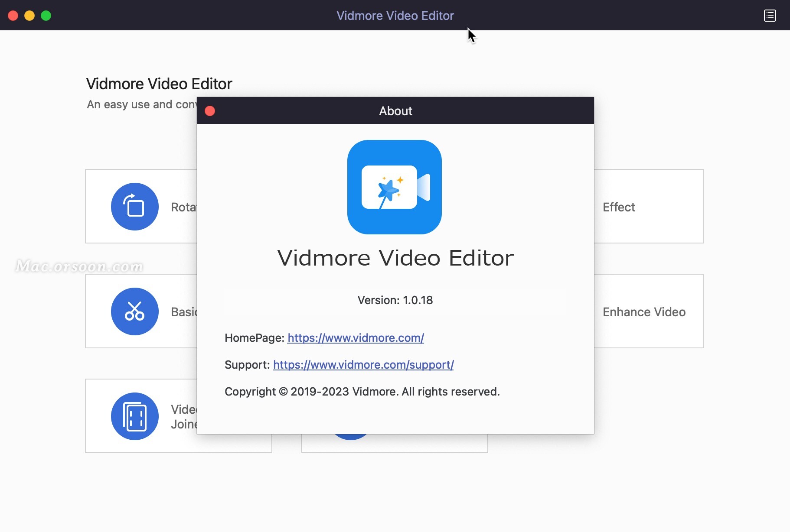Visit the Vidmore homepage link
Screen dimensions: 790x532
click(x=355, y=338)
